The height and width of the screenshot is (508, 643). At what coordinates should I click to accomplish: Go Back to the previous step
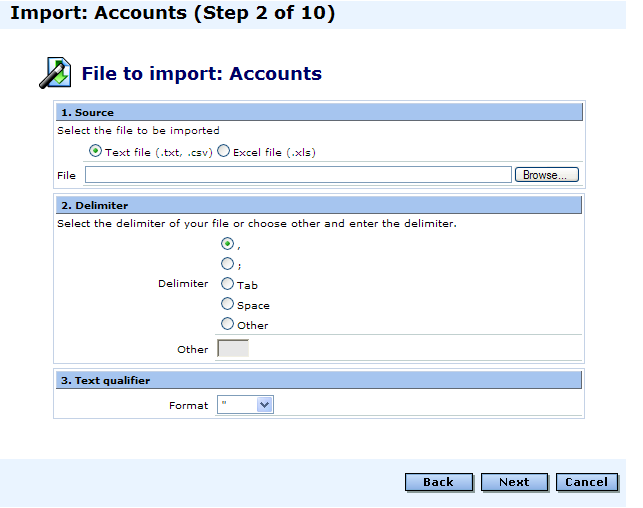(438, 482)
